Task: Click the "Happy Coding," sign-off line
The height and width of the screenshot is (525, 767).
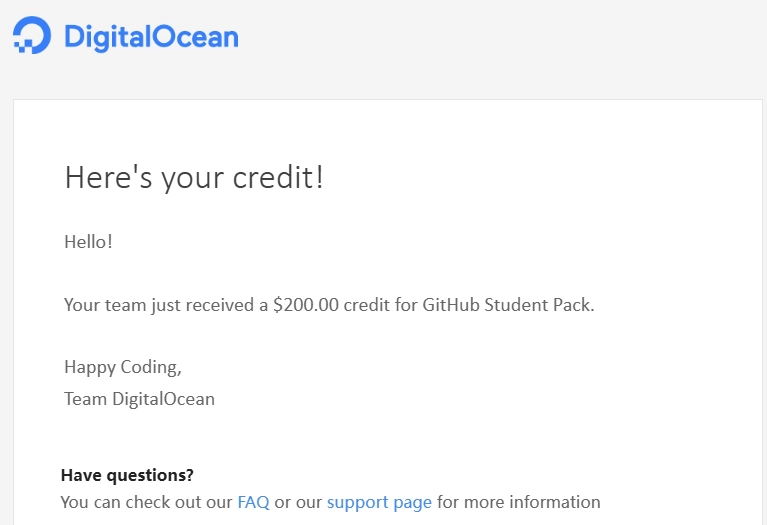Action: (x=123, y=367)
